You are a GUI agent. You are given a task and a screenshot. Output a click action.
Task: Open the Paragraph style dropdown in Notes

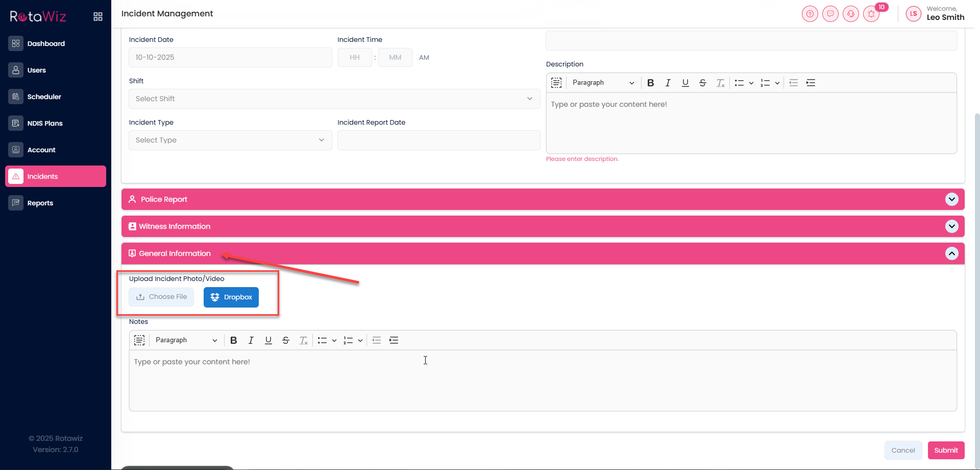(x=186, y=340)
